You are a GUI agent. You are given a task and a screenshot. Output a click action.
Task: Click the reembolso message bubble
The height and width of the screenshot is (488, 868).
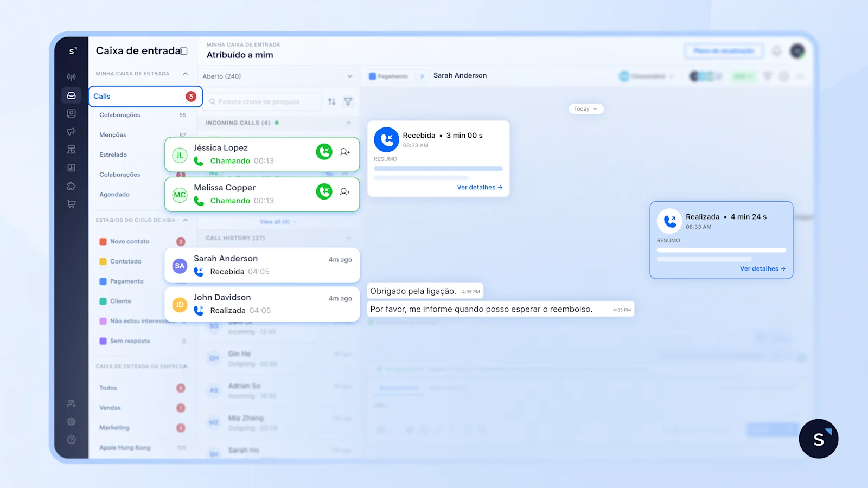point(501,309)
